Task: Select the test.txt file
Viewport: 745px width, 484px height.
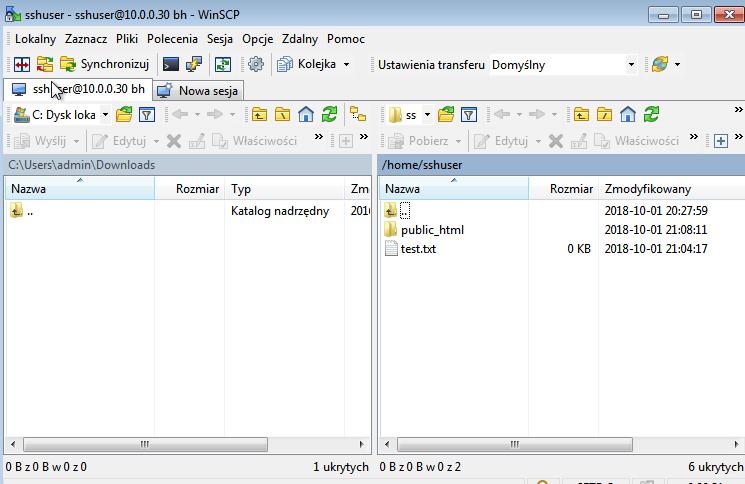Action: click(411, 249)
